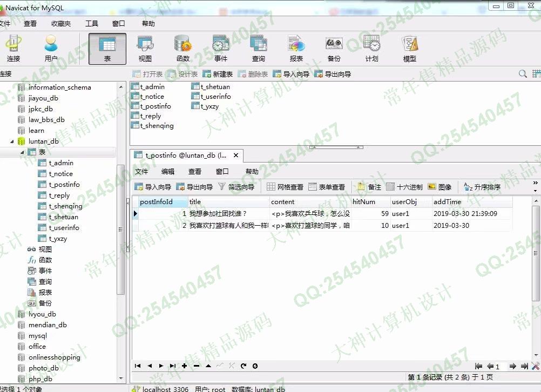
Task: Click the 备份 (Backup) toolbar icon
Action: click(x=334, y=48)
